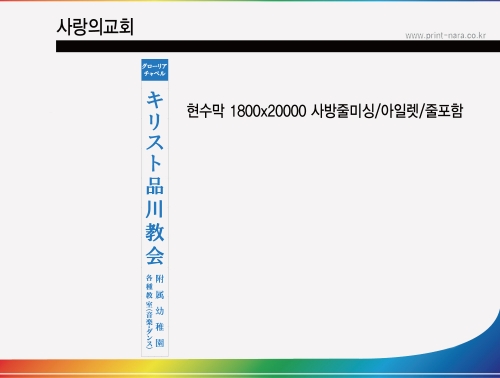Select the 사랑의교회 title heading
The image size is (500, 378).
pyautogui.click(x=95, y=27)
